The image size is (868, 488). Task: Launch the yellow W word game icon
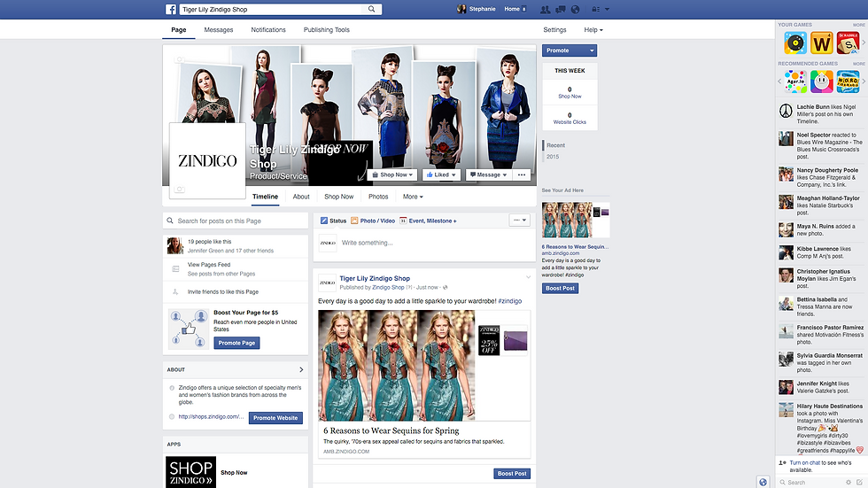tap(822, 43)
